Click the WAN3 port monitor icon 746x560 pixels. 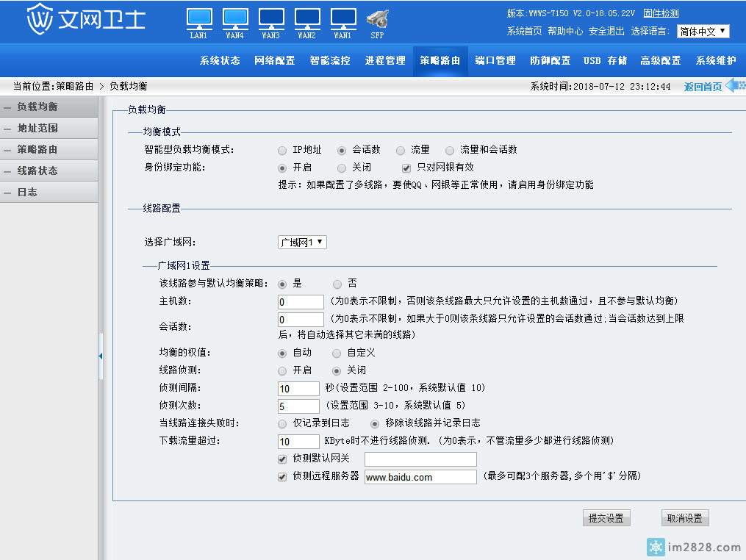[271, 18]
